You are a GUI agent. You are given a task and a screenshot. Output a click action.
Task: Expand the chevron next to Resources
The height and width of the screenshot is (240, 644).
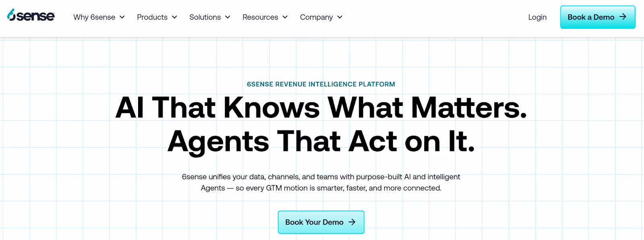point(285,17)
